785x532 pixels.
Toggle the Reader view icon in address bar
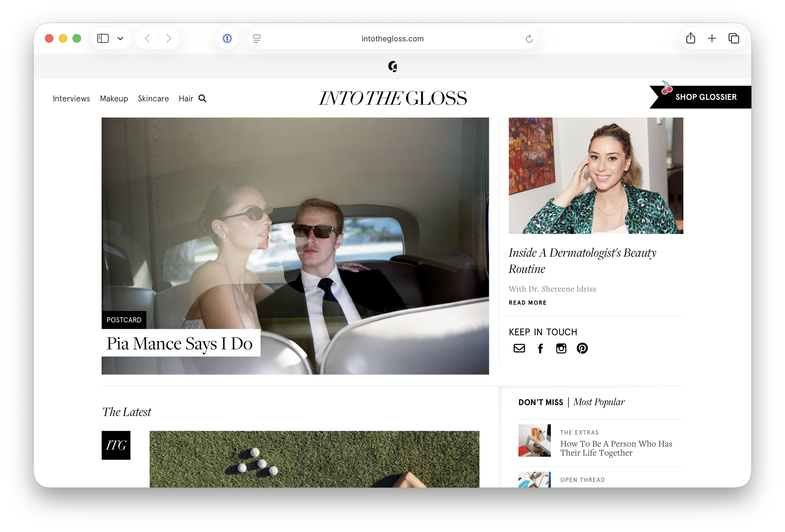(257, 39)
